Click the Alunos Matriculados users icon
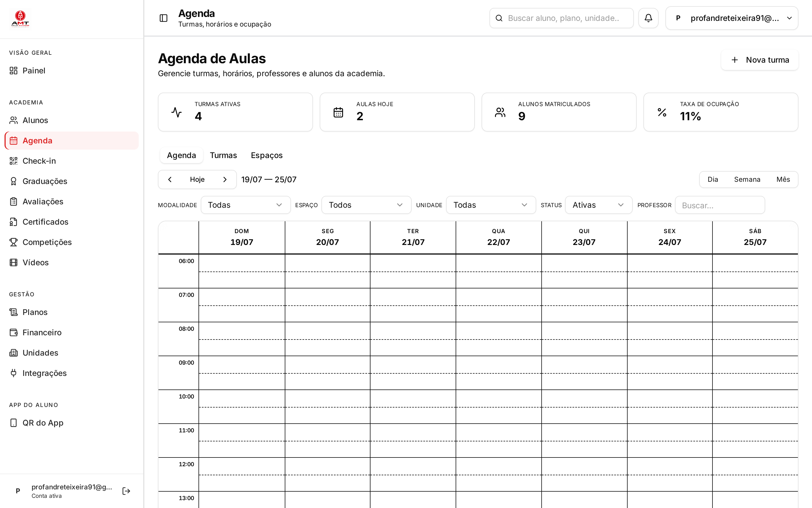Image resolution: width=812 pixels, height=508 pixels. pyautogui.click(x=500, y=112)
